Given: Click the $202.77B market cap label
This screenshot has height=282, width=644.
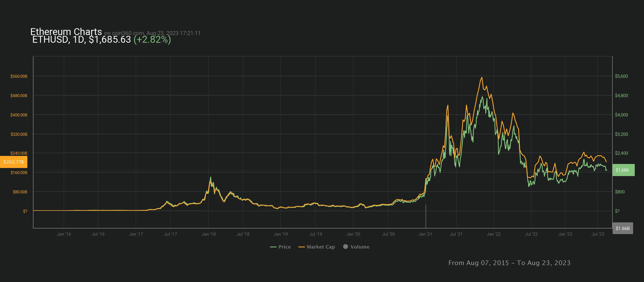Looking at the screenshot, I should [14, 162].
